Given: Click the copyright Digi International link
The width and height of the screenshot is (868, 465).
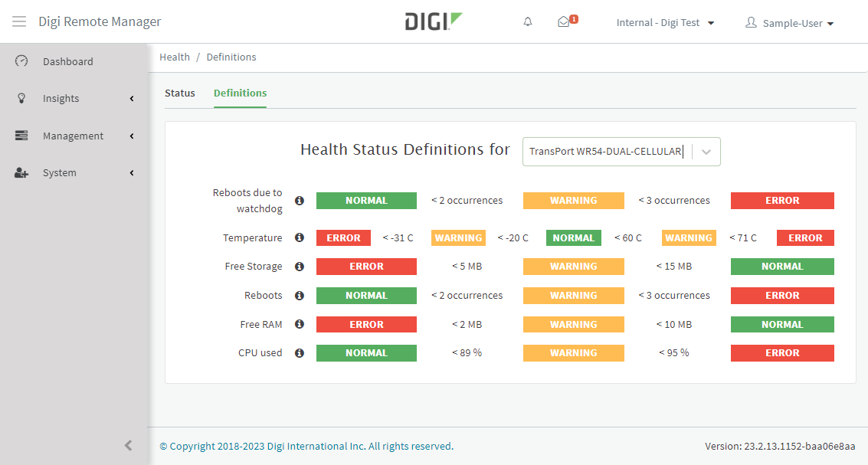Looking at the screenshot, I should 306,446.
